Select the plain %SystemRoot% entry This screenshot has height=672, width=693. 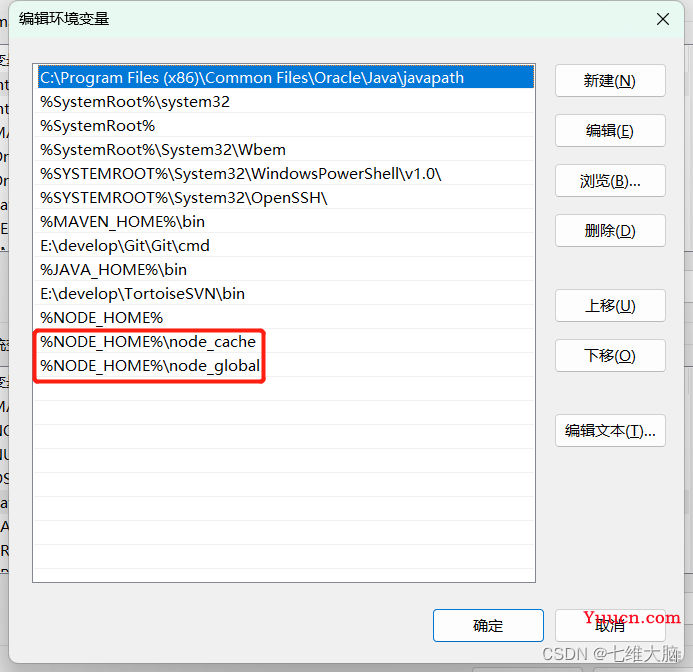[x=284, y=126]
